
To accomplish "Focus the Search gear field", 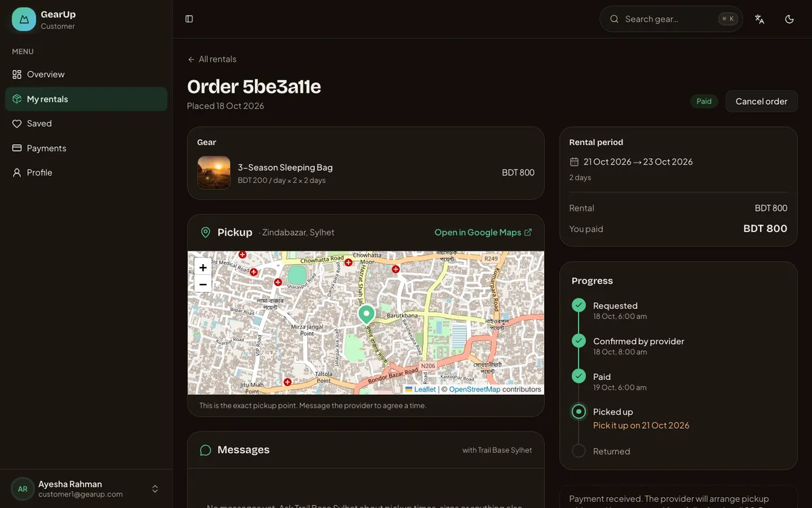I will (x=671, y=19).
